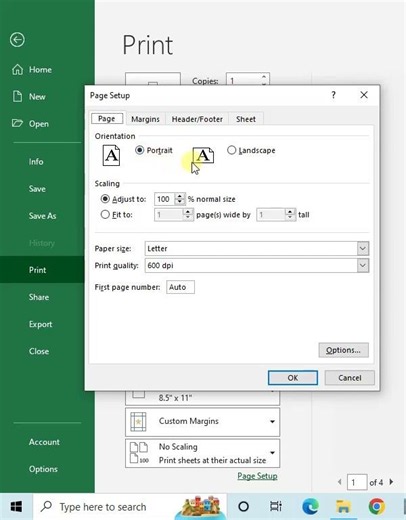
Task: Click the Adjust to percent spinner arrows
Action: click(x=180, y=199)
